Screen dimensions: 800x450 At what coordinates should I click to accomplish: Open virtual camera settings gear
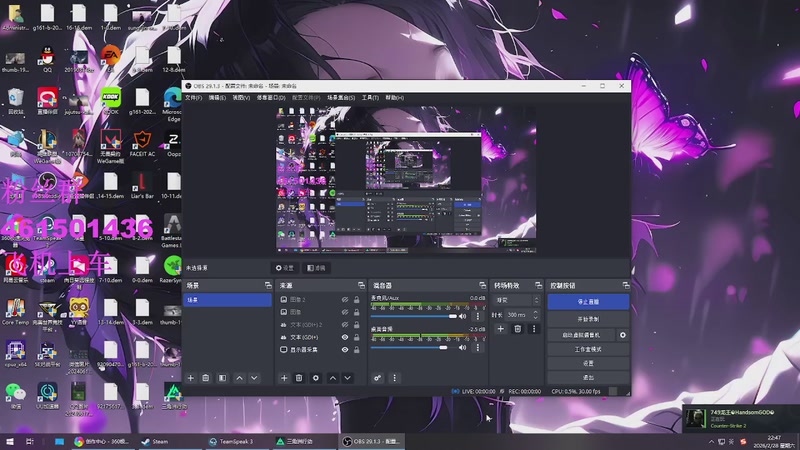tap(622, 335)
